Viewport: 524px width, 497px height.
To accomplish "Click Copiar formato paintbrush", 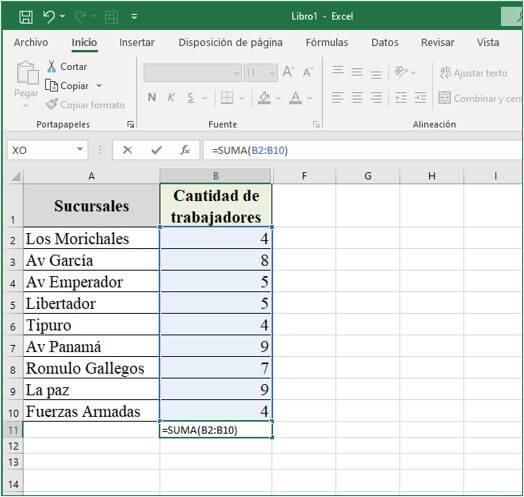I will point(86,105).
